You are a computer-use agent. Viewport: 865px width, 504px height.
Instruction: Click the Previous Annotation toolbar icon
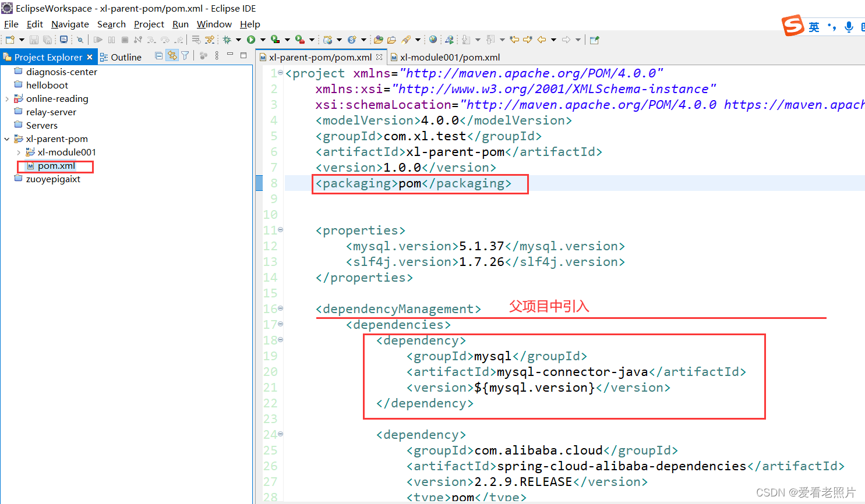(490, 40)
